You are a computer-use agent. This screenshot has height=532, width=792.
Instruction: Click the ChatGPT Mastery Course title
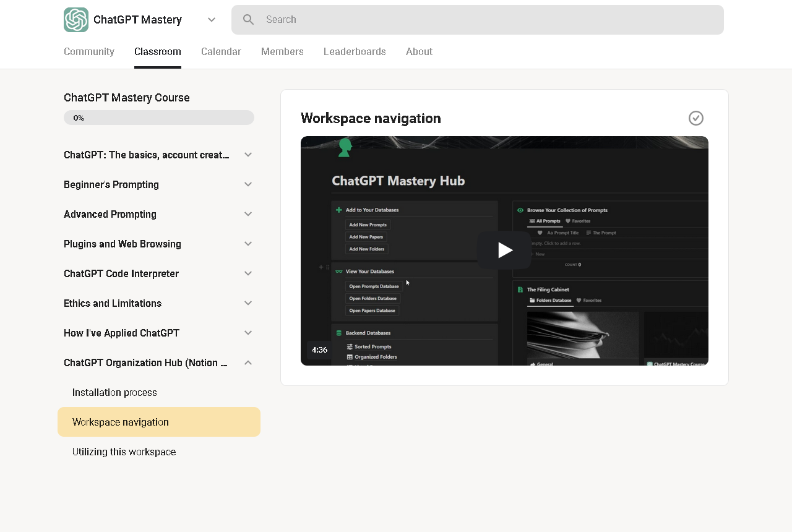[127, 98]
